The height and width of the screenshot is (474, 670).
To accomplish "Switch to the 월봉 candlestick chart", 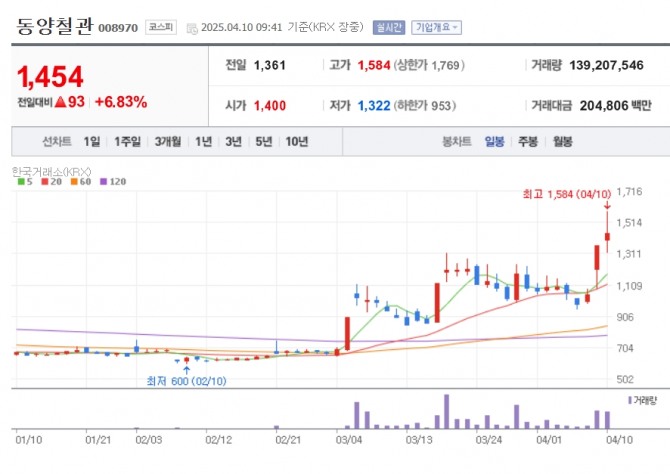I will click(x=562, y=141).
